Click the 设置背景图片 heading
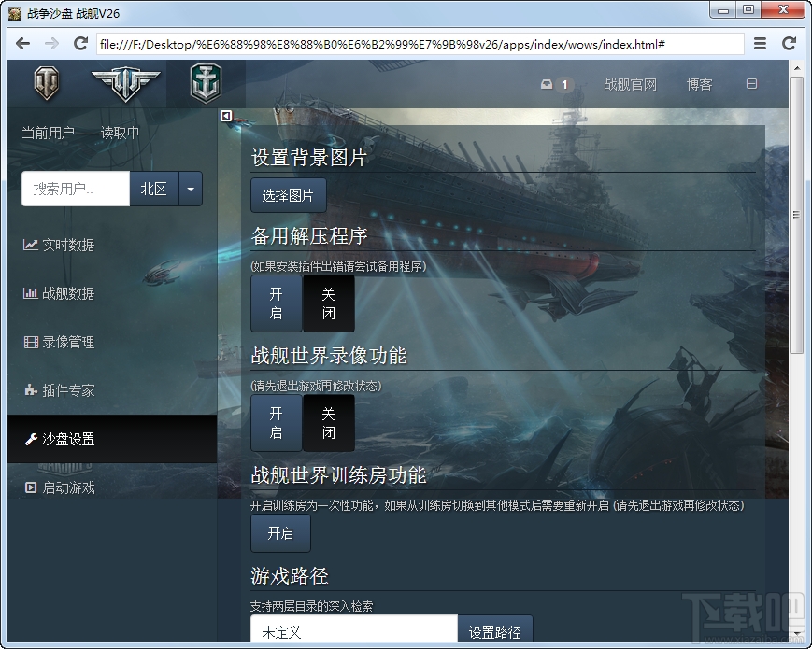The image size is (812, 649). pyautogui.click(x=309, y=157)
